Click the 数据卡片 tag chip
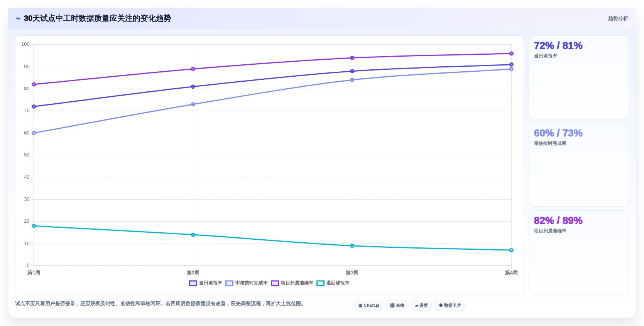This screenshot has height=326, width=644. click(x=450, y=306)
